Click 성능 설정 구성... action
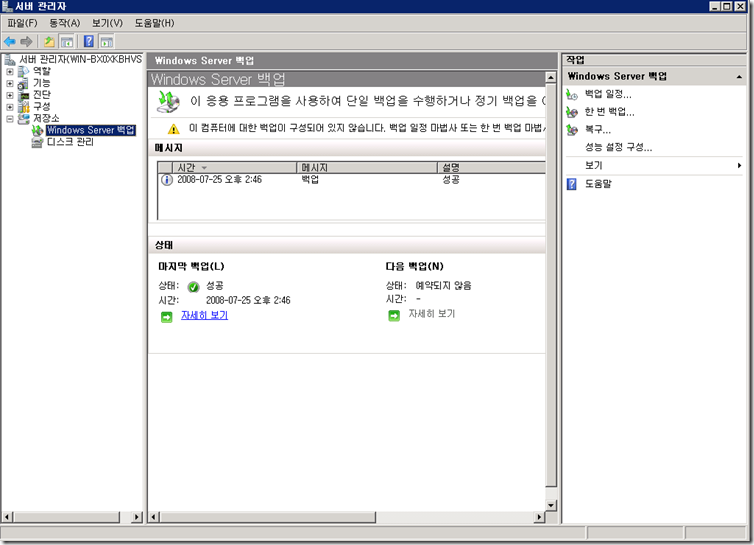Screen dimensions: 754x545 [618, 148]
